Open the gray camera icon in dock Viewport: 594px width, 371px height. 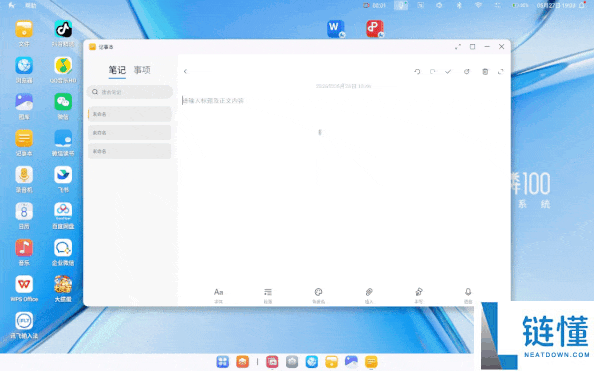point(292,362)
